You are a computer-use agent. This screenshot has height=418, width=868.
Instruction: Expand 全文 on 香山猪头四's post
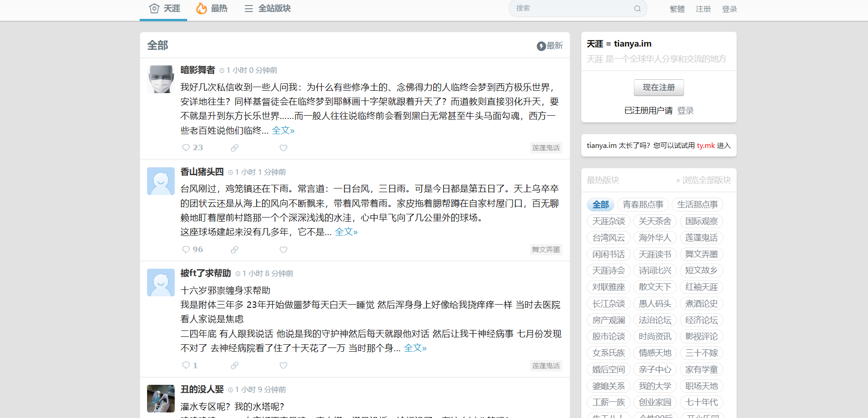point(346,232)
